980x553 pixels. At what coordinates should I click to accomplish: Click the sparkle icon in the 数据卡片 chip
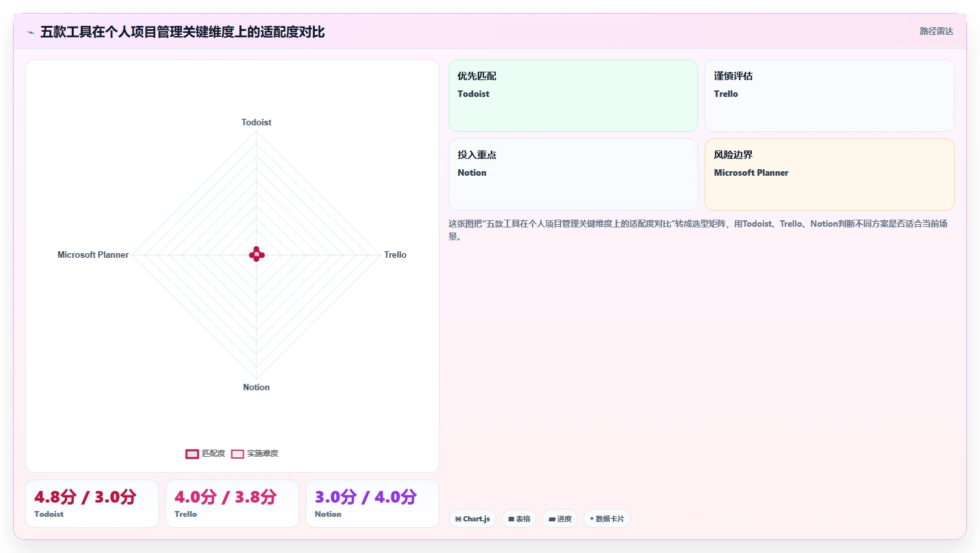tap(591, 518)
